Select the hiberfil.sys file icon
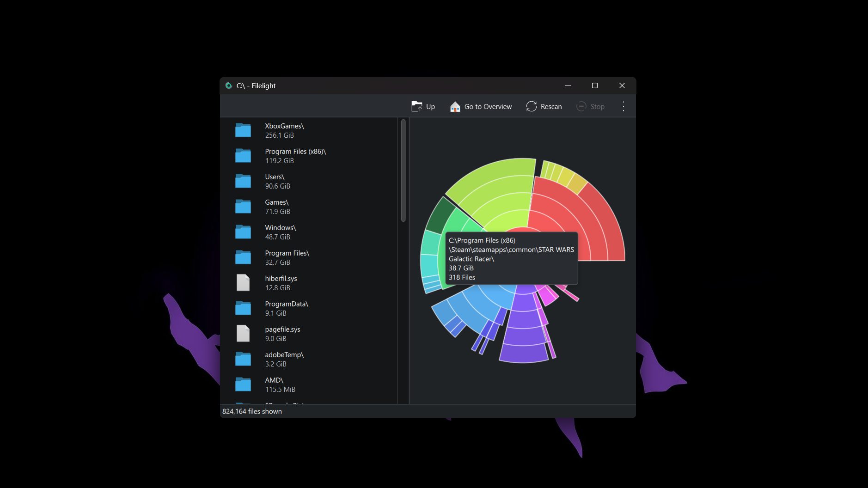This screenshot has width=868, height=488. pyautogui.click(x=243, y=283)
